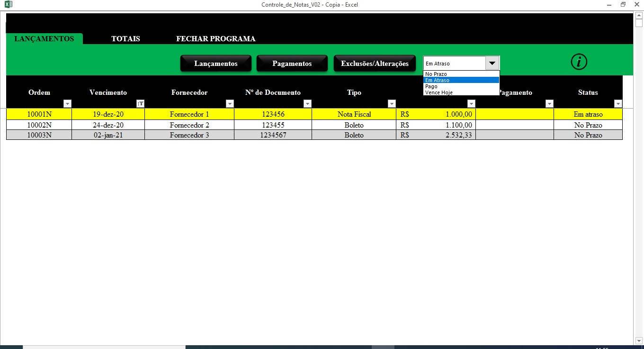Select the Fornecedor 2 cell in row 10002N

pyautogui.click(x=189, y=125)
